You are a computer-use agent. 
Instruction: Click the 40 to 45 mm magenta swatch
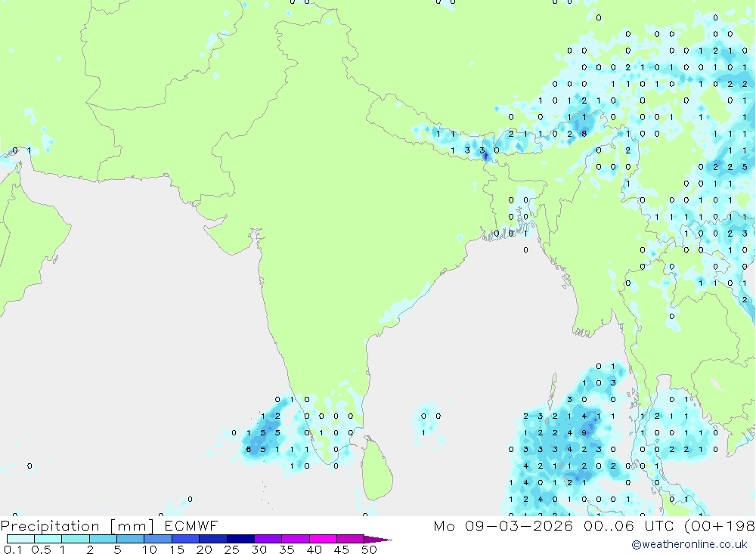coord(323,539)
